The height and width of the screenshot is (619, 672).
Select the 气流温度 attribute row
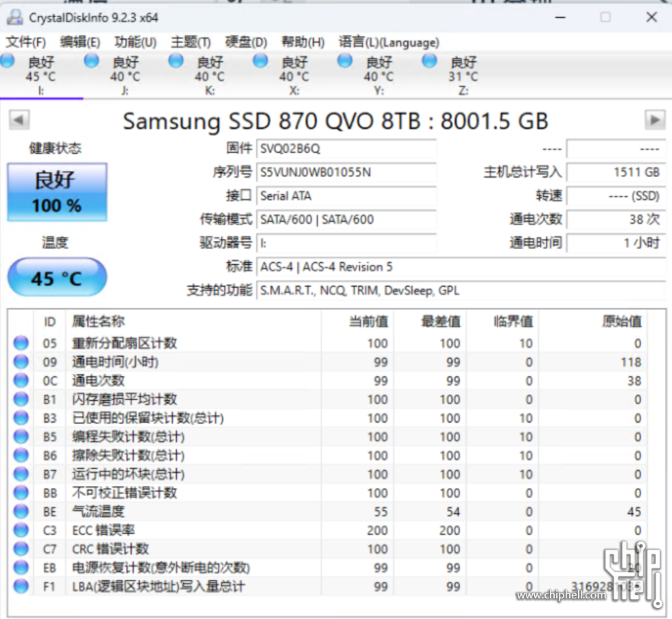(x=328, y=512)
